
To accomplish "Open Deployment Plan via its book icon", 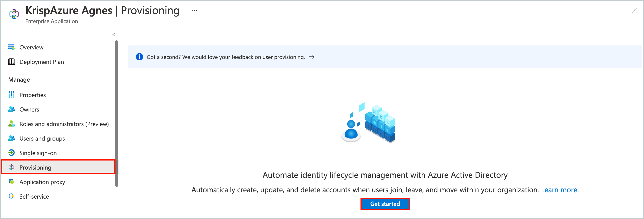I will point(12,62).
